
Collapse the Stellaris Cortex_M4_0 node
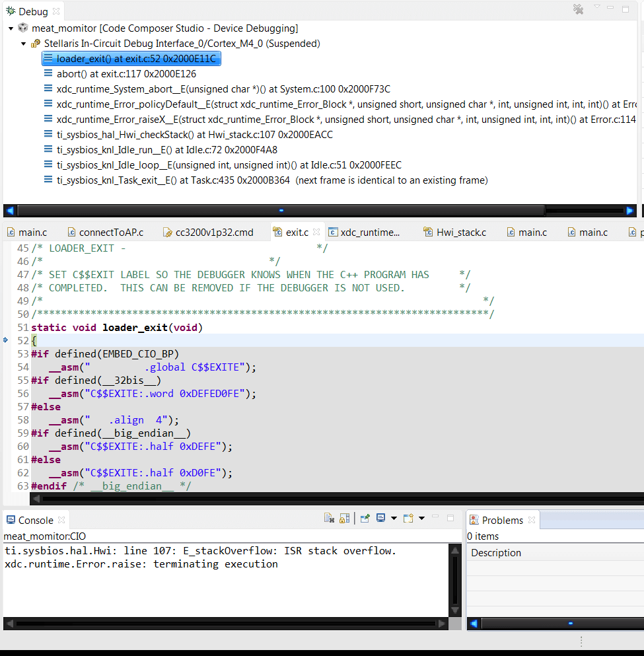click(22, 43)
